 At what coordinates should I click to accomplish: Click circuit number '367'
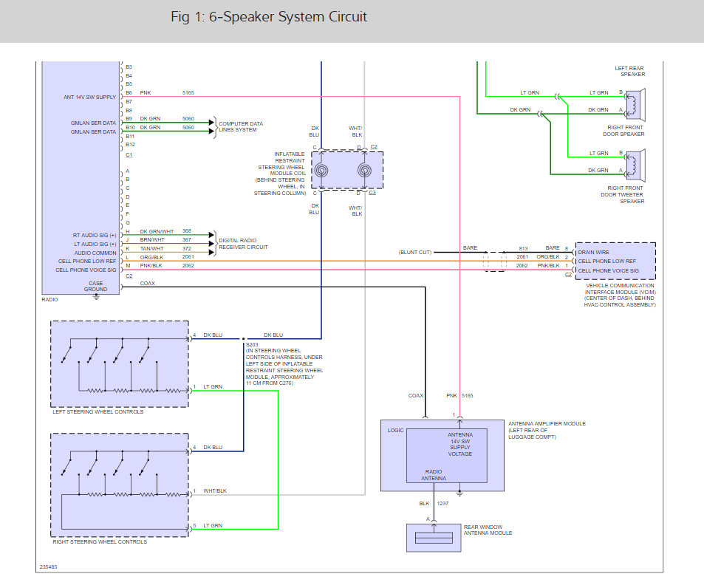[x=187, y=239]
